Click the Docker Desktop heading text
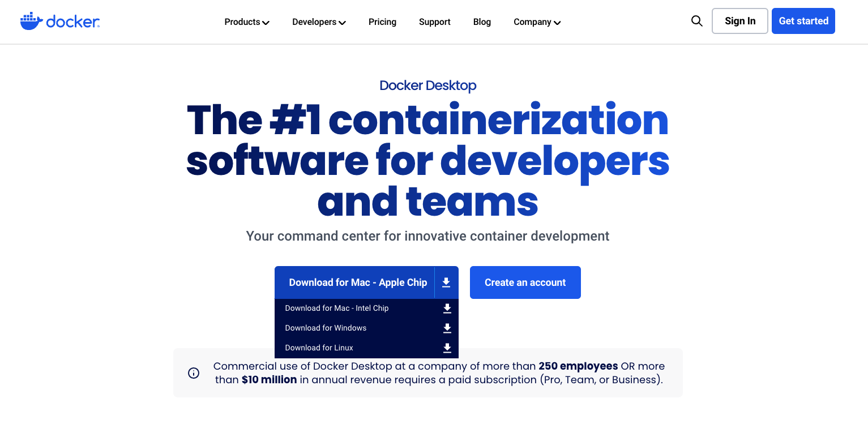Image resolution: width=868 pixels, height=424 pixels. point(427,85)
